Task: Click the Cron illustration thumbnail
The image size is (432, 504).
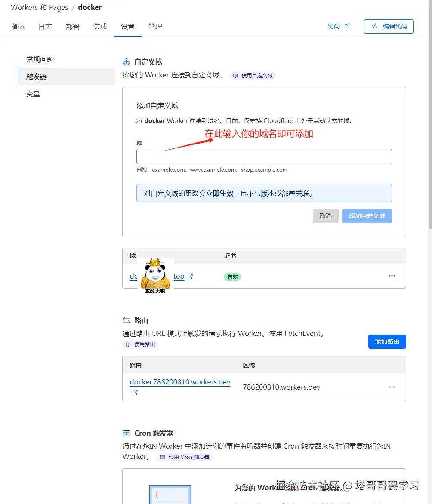Action: click(170, 495)
